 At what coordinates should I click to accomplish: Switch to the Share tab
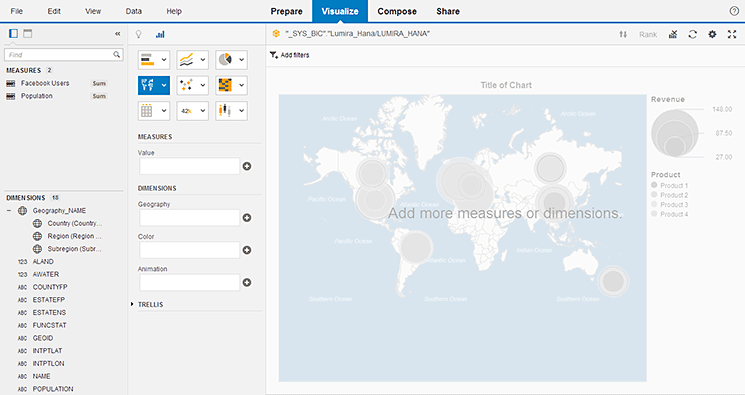[x=448, y=11]
